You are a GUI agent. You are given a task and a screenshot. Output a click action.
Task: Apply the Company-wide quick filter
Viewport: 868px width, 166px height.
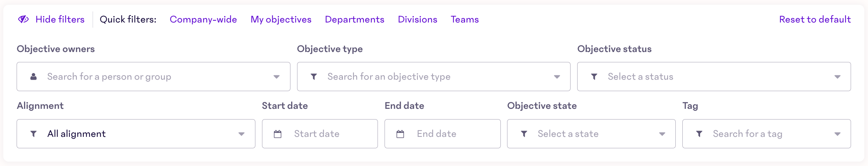tap(203, 20)
